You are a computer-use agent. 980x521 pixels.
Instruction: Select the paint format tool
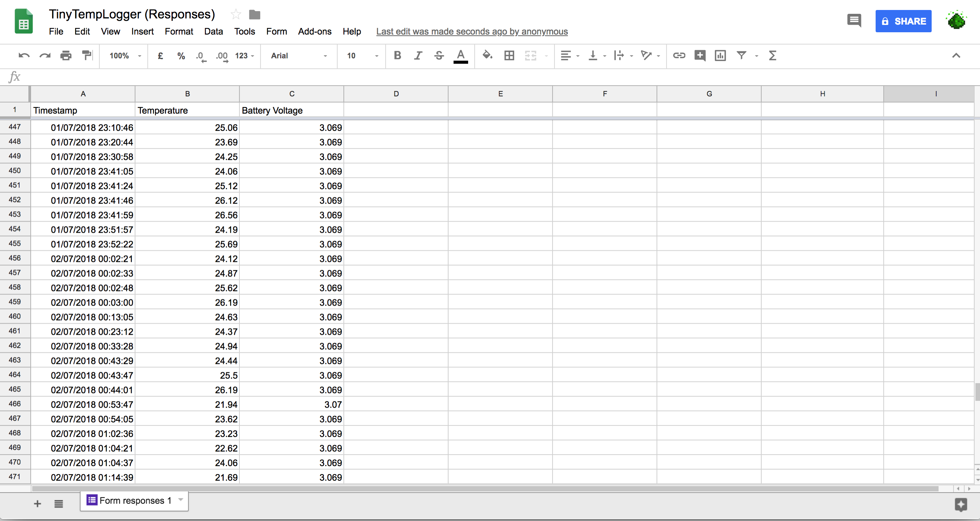pos(87,56)
